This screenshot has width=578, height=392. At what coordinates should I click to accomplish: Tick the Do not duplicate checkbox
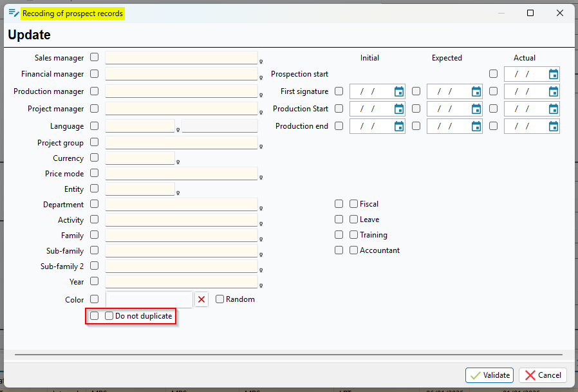tap(109, 316)
